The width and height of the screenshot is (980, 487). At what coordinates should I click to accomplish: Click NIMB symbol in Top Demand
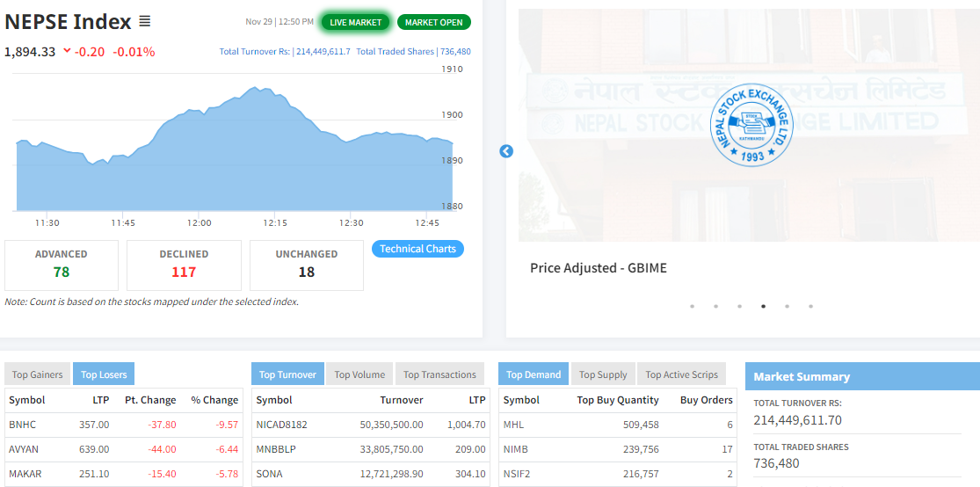(515, 449)
